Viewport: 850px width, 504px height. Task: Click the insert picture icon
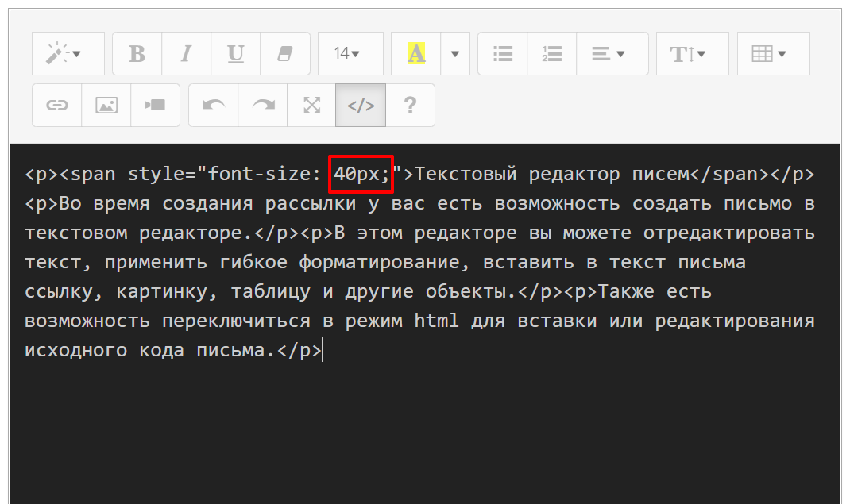106,105
